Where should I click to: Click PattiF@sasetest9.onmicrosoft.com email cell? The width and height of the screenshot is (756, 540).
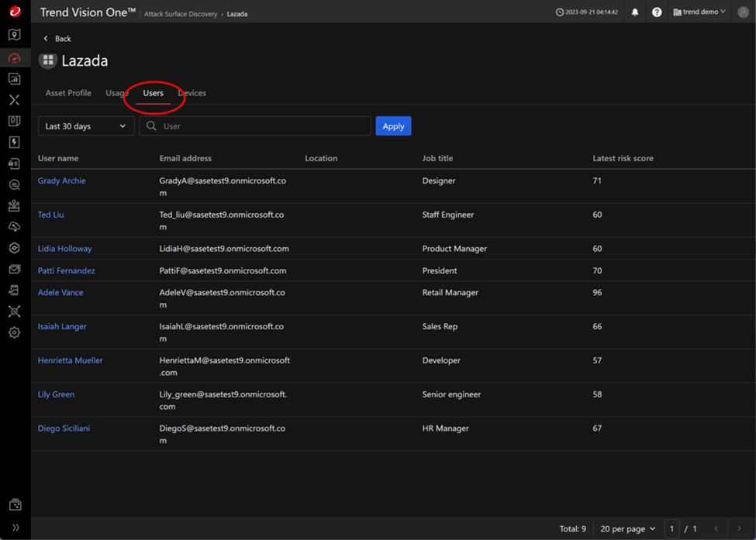pyautogui.click(x=223, y=270)
